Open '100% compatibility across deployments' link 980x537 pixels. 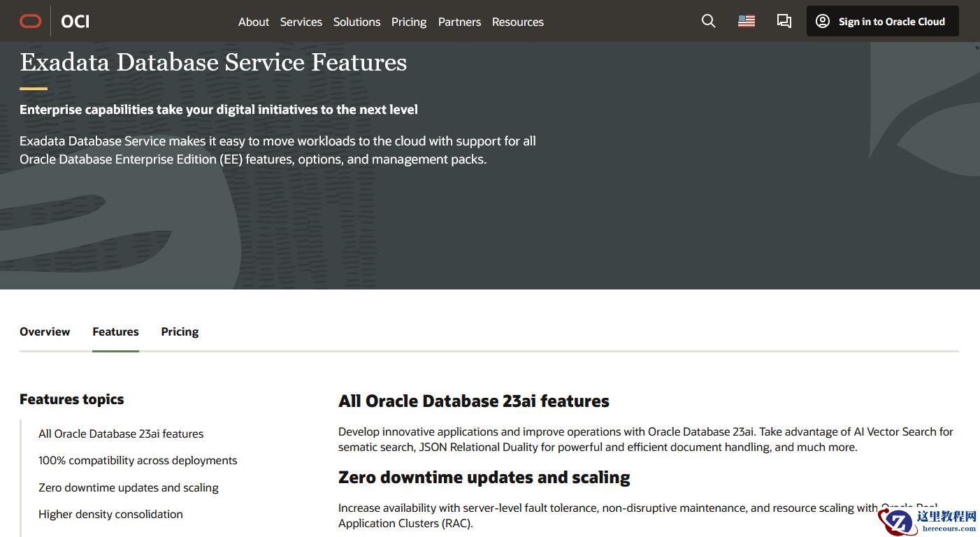tap(138, 460)
